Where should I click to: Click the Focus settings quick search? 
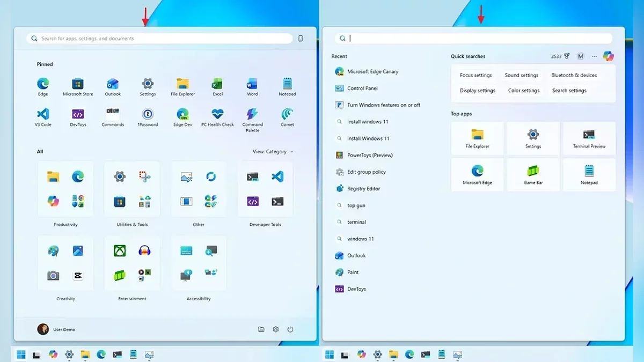(475, 76)
